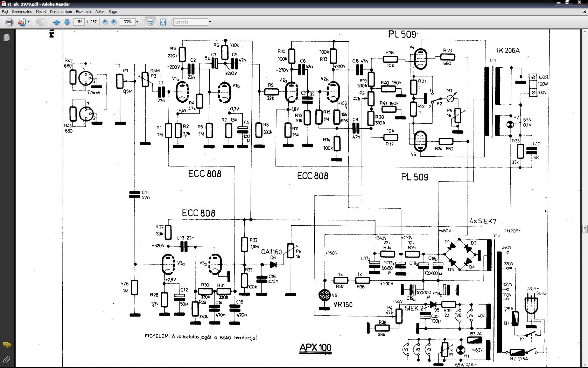Expand the Keresés search options dropdown
The height and width of the screenshot is (368, 588).
pyautogui.click(x=210, y=22)
